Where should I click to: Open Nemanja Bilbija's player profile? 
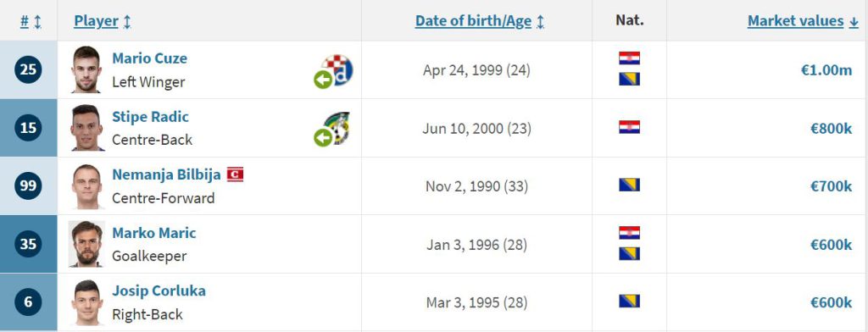coord(167,174)
